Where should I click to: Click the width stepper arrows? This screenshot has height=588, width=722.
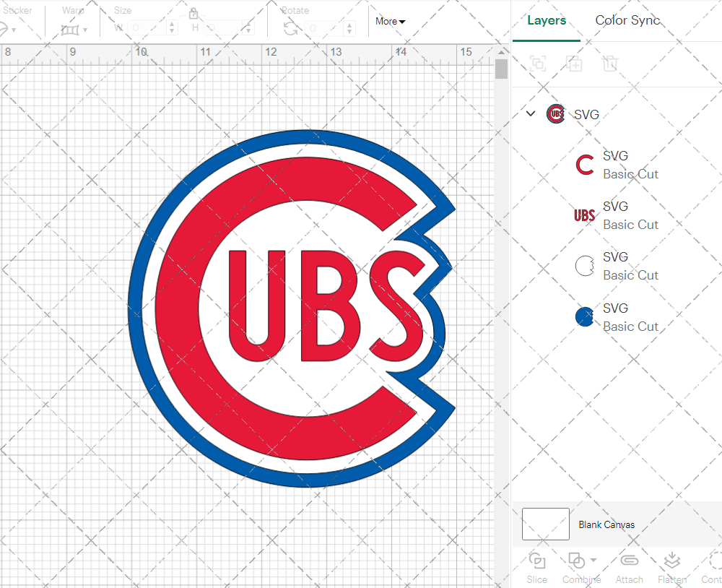pyautogui.click(x=172, y=28)
